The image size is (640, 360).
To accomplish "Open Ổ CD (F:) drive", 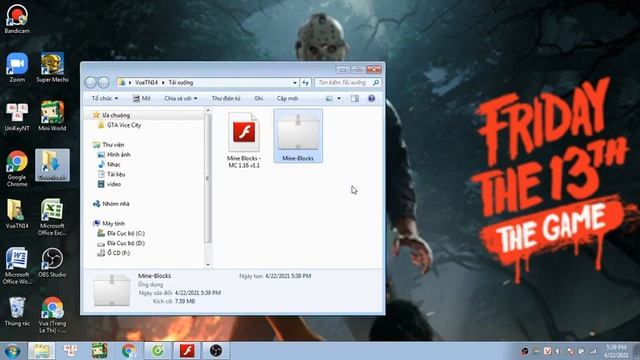I will [x=118, y=253].
